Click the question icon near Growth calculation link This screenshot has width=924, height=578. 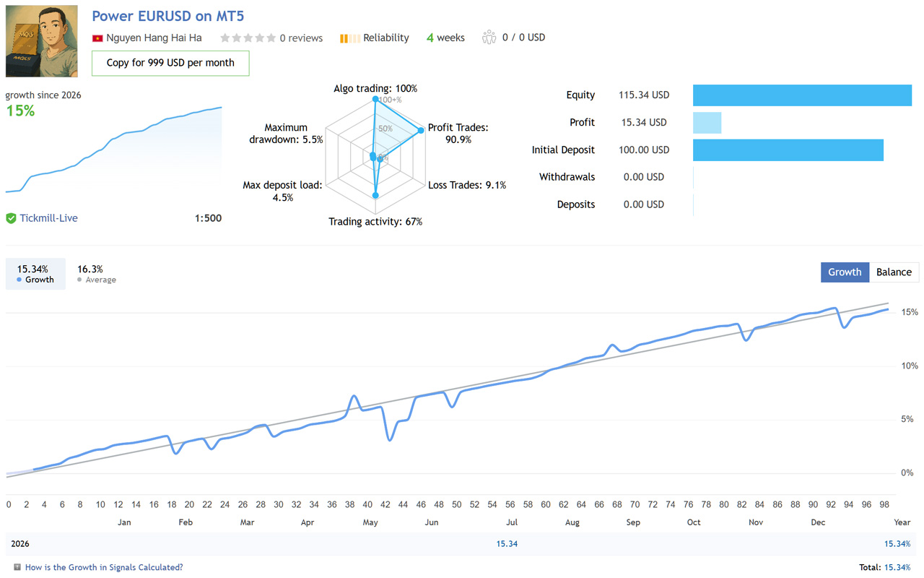tap(17, 567)
